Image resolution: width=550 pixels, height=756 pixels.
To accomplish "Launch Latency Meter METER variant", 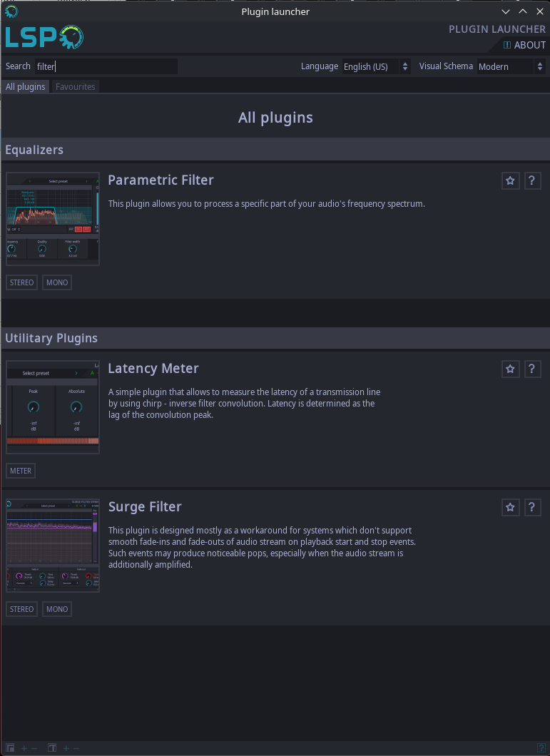I will 21,471.
